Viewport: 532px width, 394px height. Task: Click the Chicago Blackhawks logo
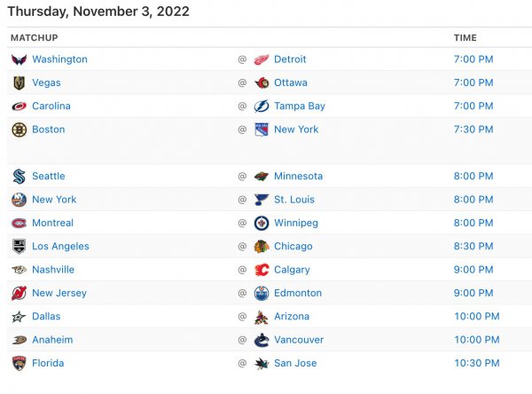click(261, 247)
